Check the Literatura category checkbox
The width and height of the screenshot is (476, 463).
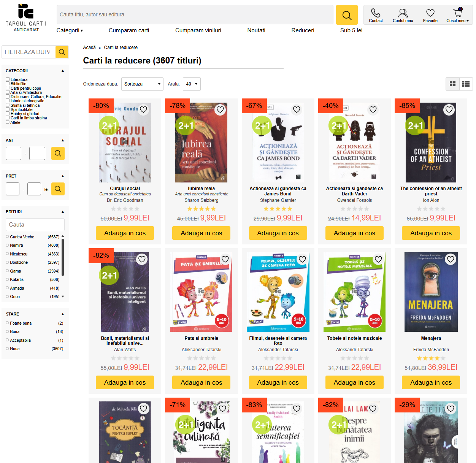click(x=8, y=79)
